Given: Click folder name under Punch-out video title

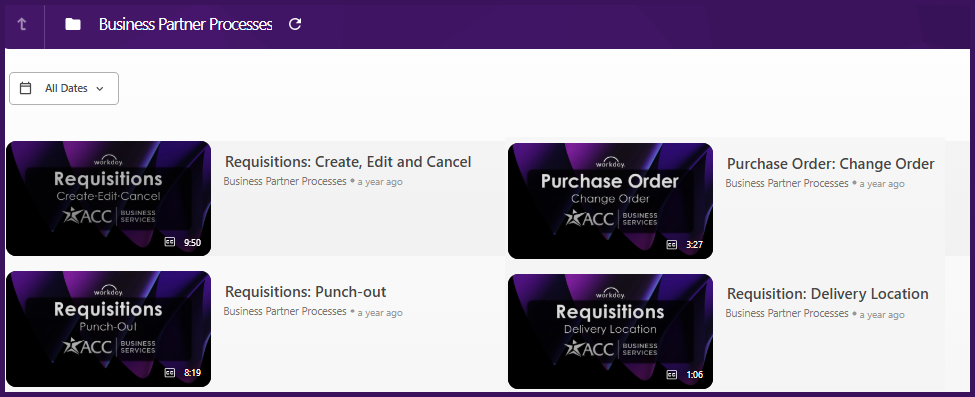Looking at the screenshot, I should (x=285, y=311).
